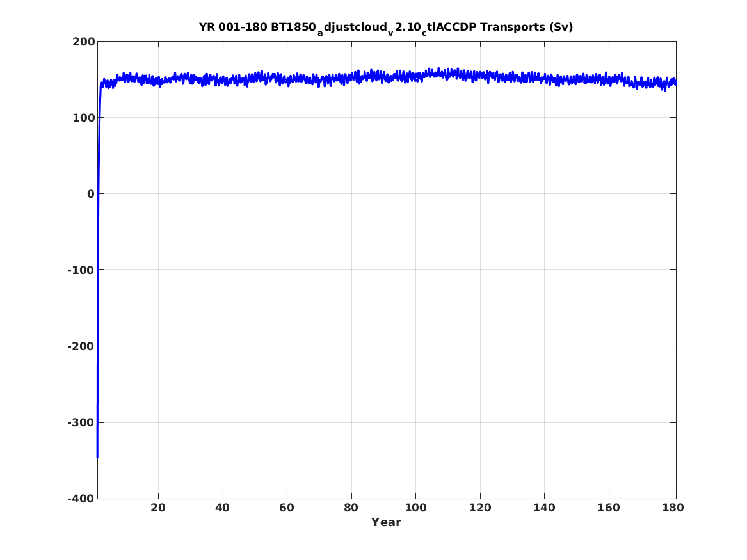This screenshot has height=560, width=747.
Task: Click the x-axis tick label '140'
Action: coord(545,508)
